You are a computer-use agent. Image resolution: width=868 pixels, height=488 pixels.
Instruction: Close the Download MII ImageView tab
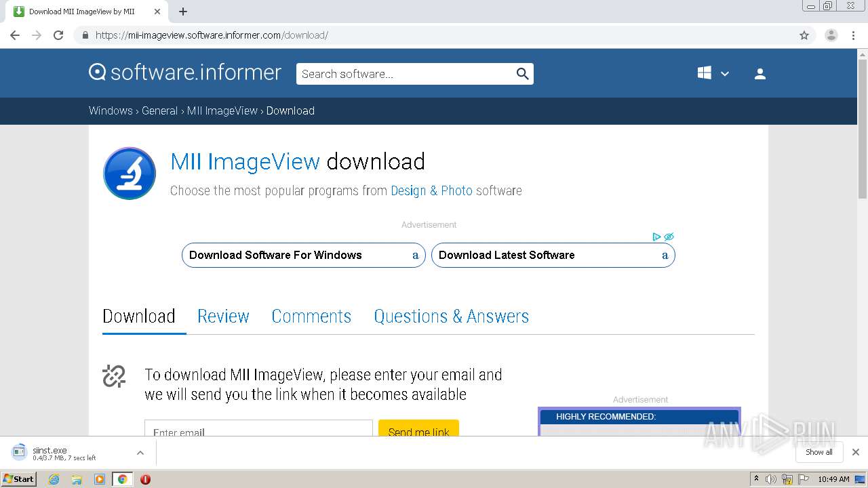(x=157, y=12)
